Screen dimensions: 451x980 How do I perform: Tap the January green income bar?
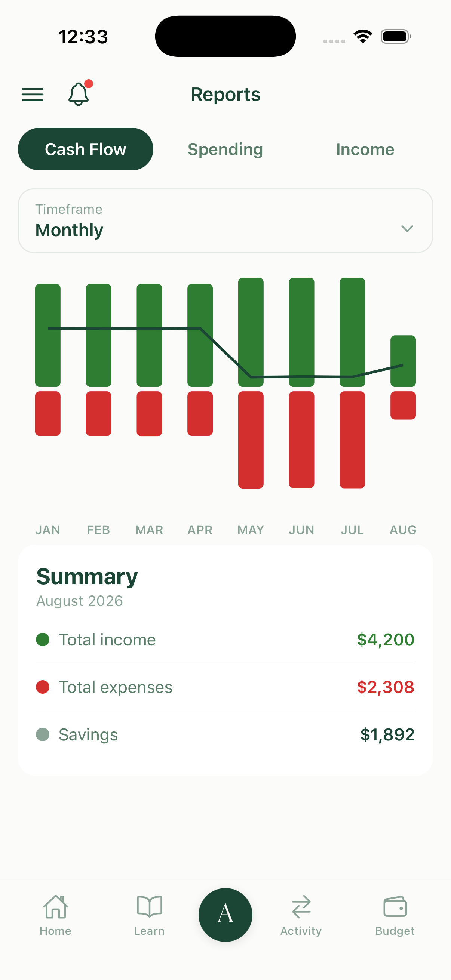coord(48,335)
